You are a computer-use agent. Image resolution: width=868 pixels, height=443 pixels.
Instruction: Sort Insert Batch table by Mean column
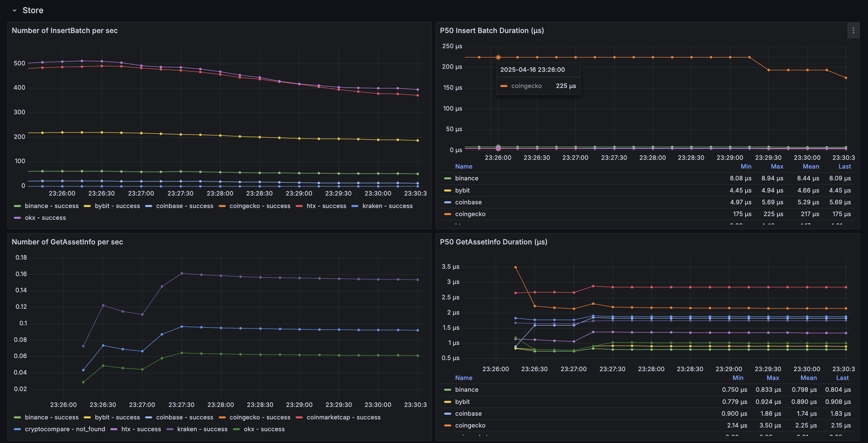[811, 167]
